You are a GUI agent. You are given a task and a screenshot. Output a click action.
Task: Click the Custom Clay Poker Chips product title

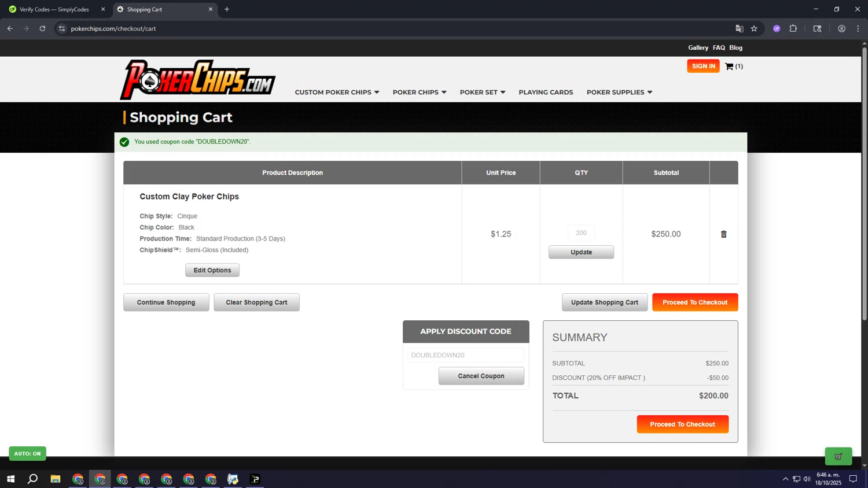pyautogui.click(x=189, y=197)
